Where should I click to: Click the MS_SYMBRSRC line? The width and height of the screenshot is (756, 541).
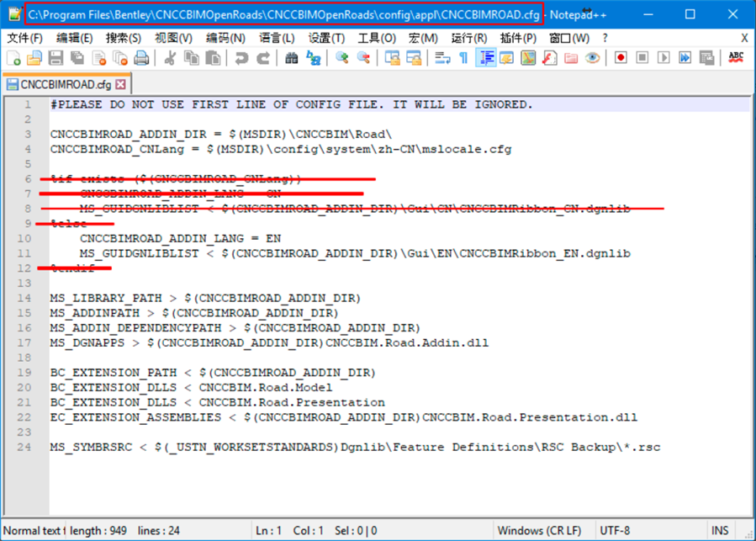tap(355, 447)
